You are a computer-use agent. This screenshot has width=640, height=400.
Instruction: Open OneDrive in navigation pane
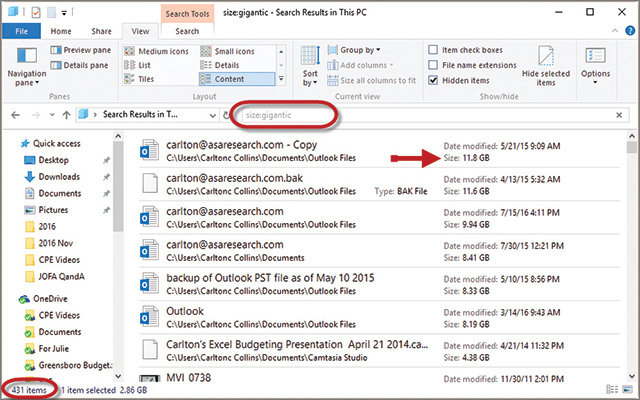(x=43, y=299)
